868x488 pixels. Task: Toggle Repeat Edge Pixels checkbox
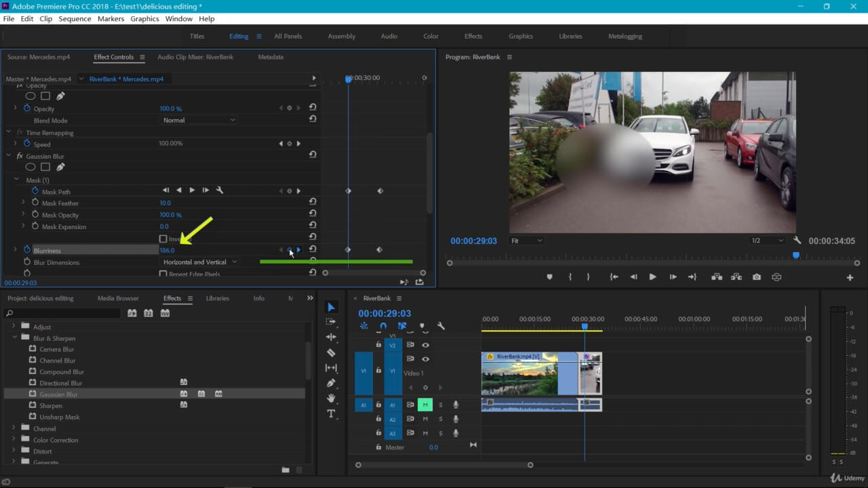(x=163, y=274)
